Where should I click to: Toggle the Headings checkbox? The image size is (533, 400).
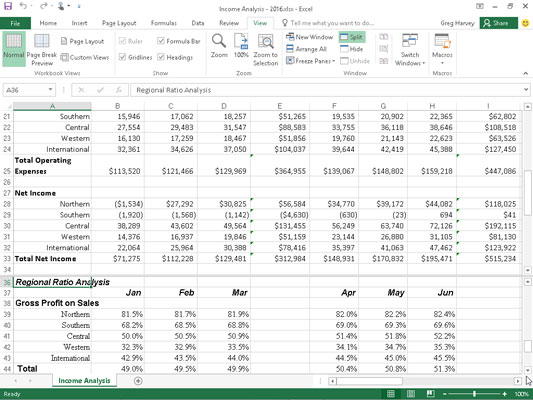(161, 57)
